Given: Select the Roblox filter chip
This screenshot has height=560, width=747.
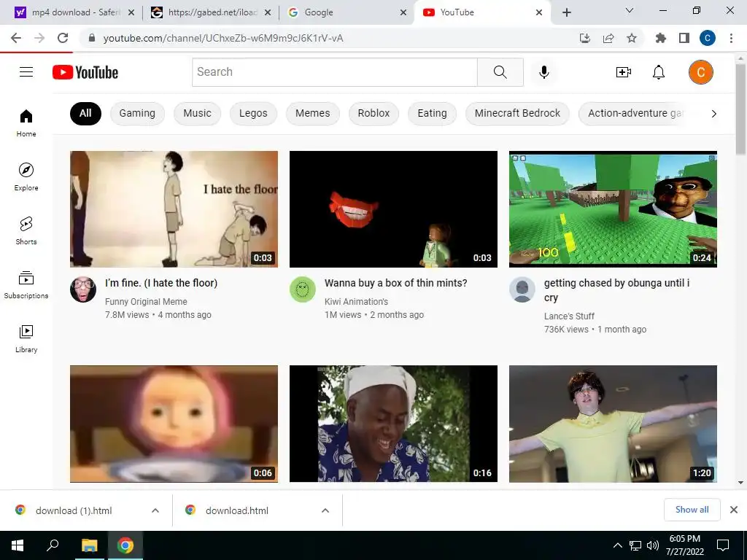Looking at the screenshot, I should point(373,113).
